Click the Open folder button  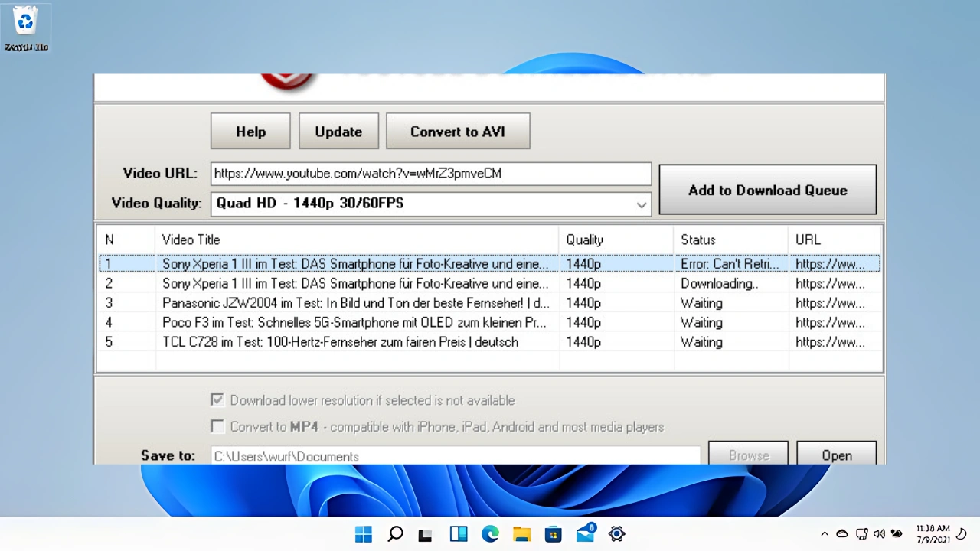[837, 454]
